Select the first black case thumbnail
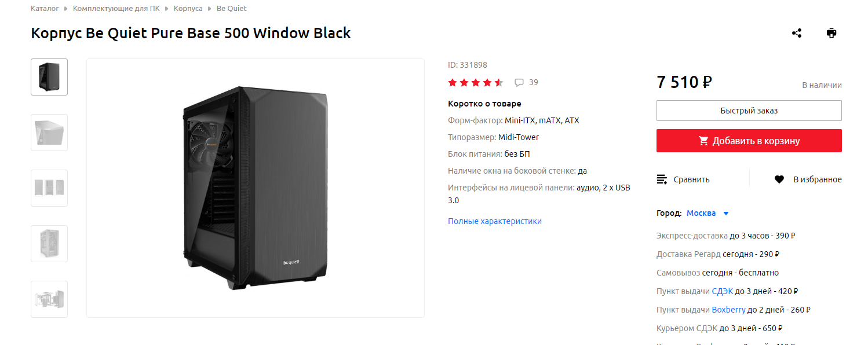Image resolution: width=868 pixels, height=345 pixels. click(x=49, y=77)
